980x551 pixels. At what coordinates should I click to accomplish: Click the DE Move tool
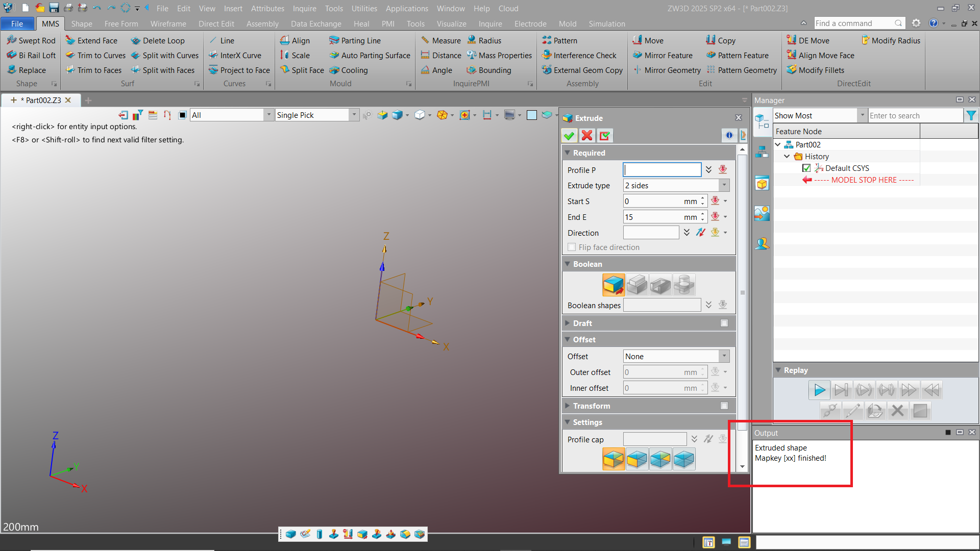pos(808,40)
